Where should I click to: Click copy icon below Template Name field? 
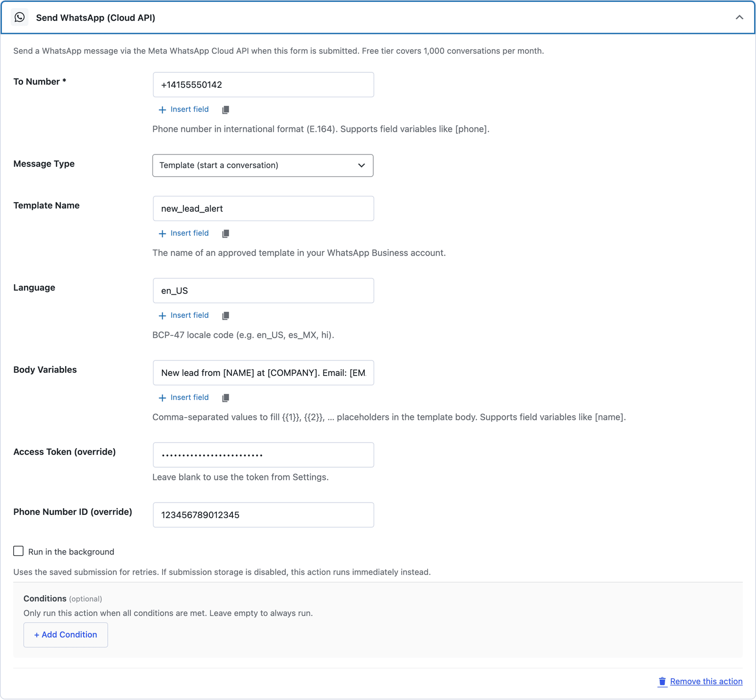pyautogui.click(x=225, y=233)
